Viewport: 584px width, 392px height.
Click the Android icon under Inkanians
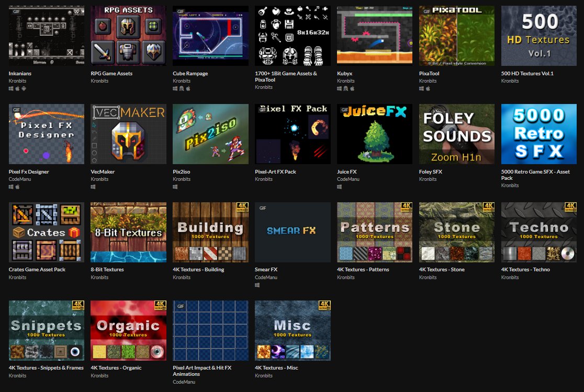pyautogui.click(x=24, y=88)
